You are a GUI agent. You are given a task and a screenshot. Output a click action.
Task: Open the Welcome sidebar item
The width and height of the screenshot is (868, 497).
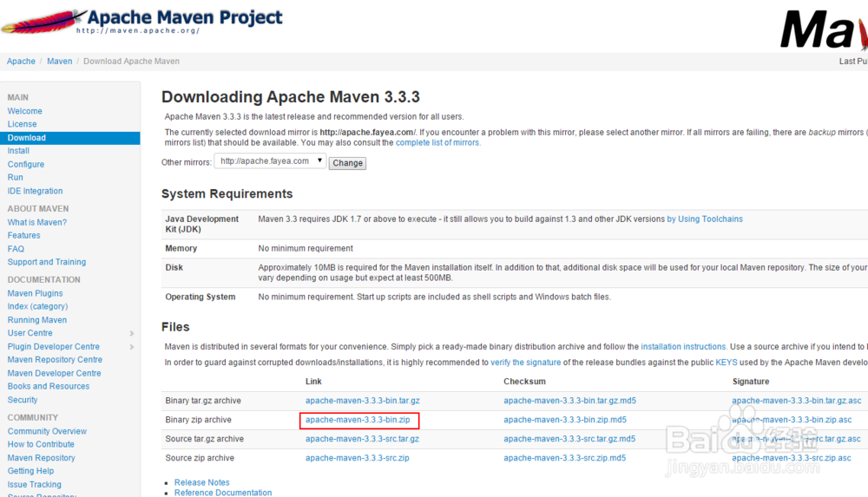[25, 111]
